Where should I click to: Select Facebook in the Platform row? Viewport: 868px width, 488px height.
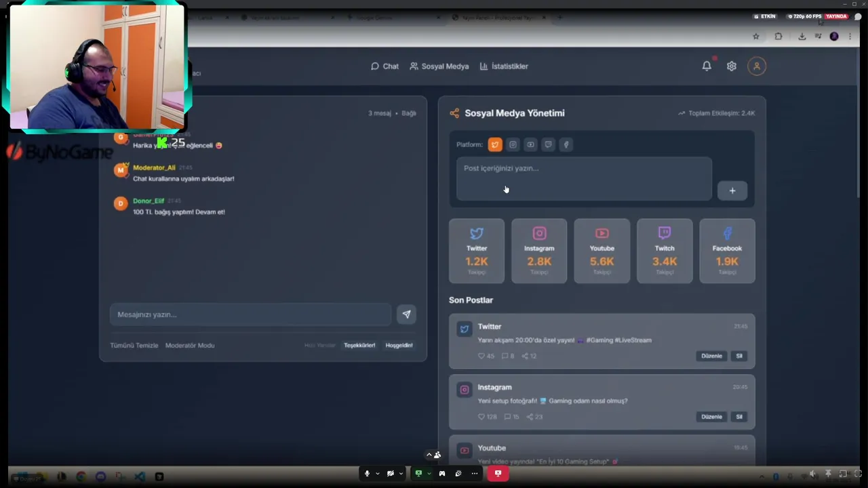click(566, 144)
